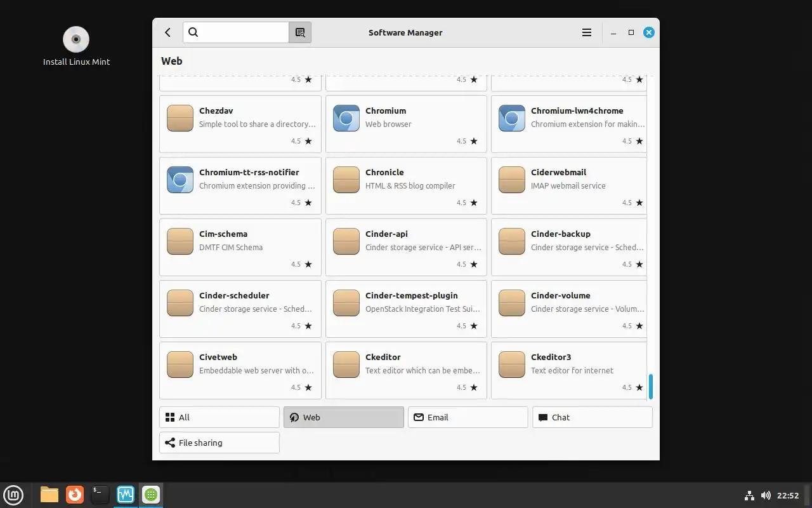Open the volume tray icon
Image resolution: width=812 pixels, height=508 pixels.
(766, 495)
